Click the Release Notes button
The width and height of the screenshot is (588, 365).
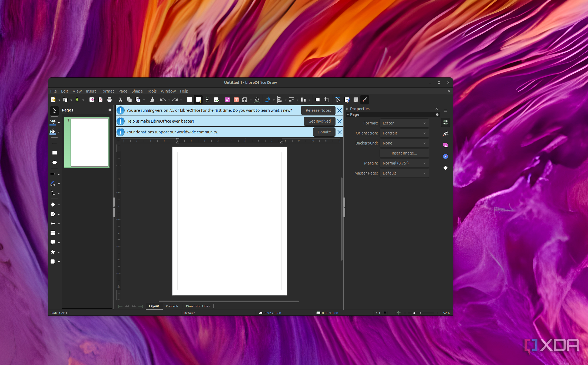point(318,110)
